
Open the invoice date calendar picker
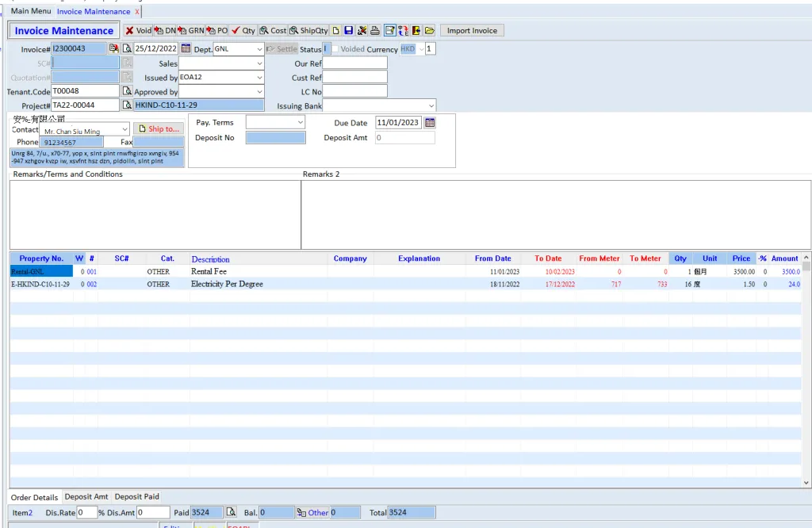(x=186, y=49)
